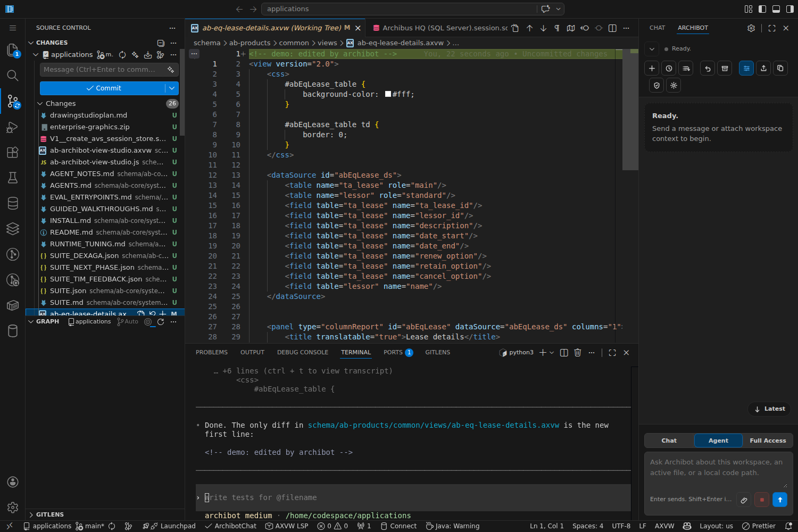798x532 pixels.
Task: Toggle the light theme sun button in Archibot
Action: [x=674, y=85]
